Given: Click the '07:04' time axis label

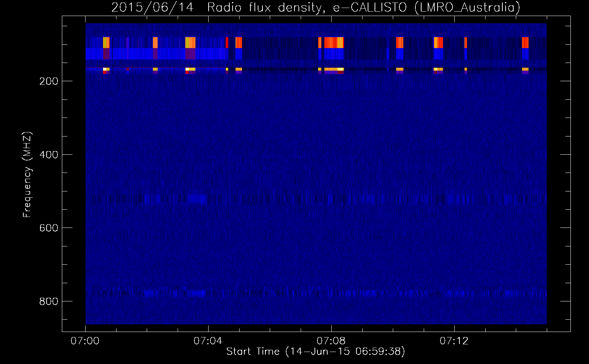Looking at the screenshot, I should click(x=208, y=341).
